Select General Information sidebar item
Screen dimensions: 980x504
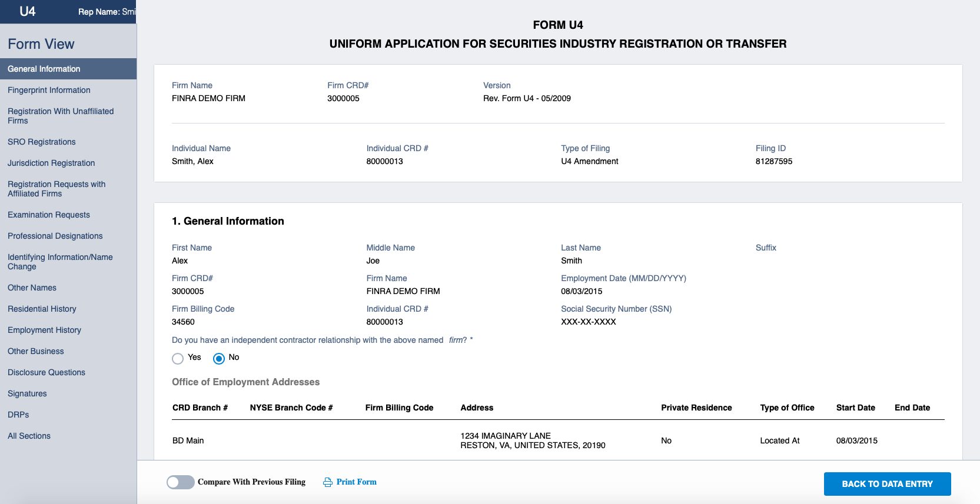pyautogui.click(x=44, y=69)
